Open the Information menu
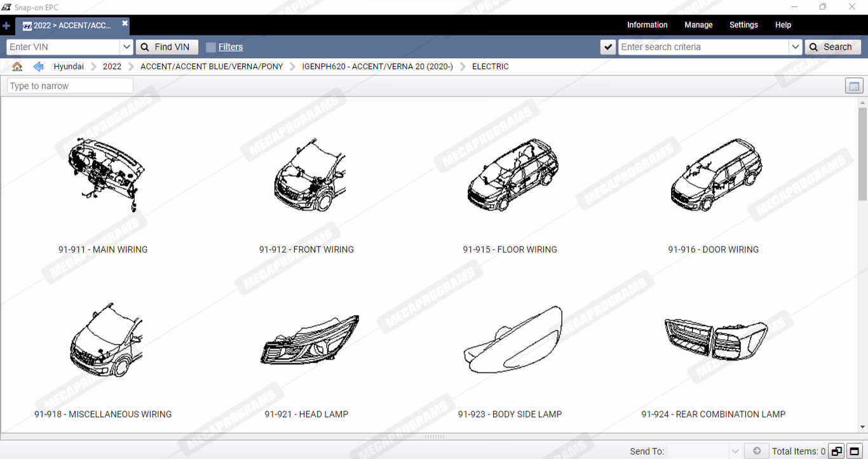 tap(647, 25)
